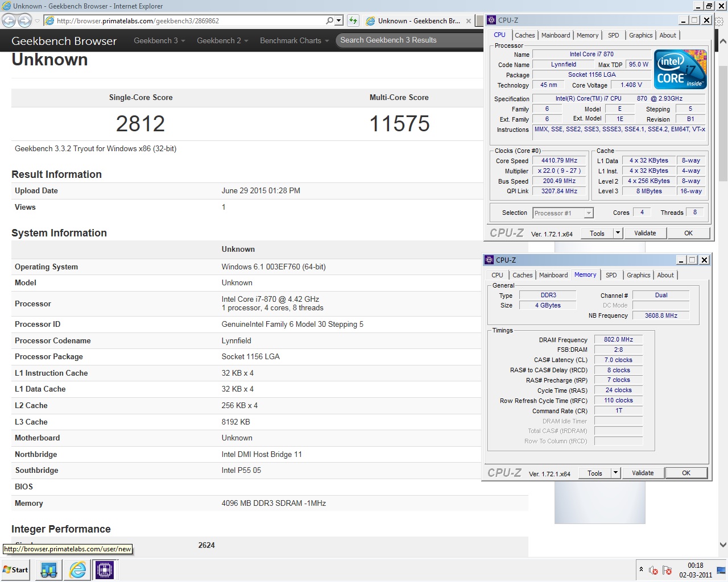
Task: Open SPD tab in lower CPU-Z window
Action: click(611, 275)
